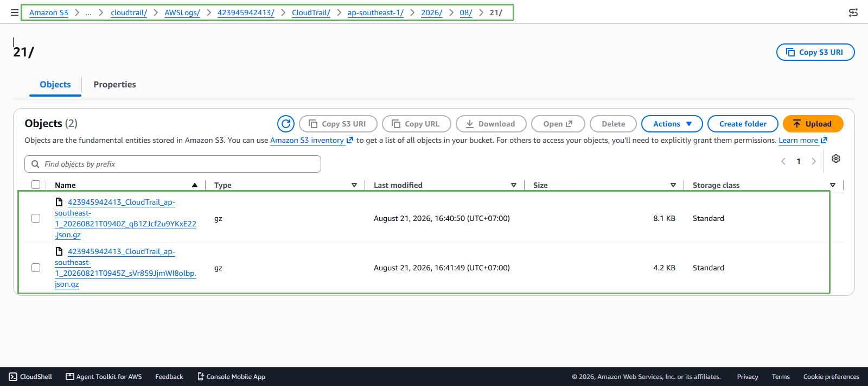Image resolution: width=868 pixels, height=386 pixels.
Task: Open the Amazon S3 breadcrumb link
Action: pos(49,12)
